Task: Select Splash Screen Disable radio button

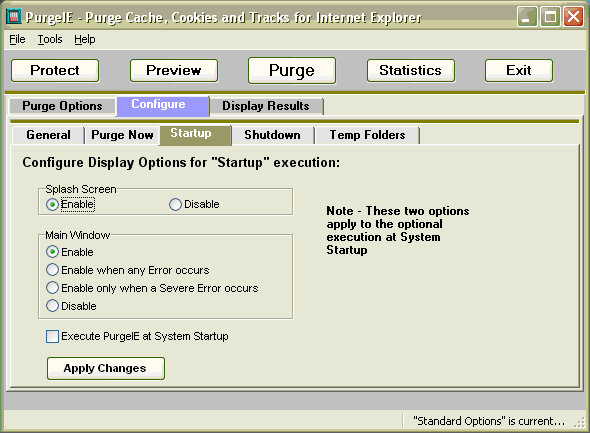Action: (175, 205)
